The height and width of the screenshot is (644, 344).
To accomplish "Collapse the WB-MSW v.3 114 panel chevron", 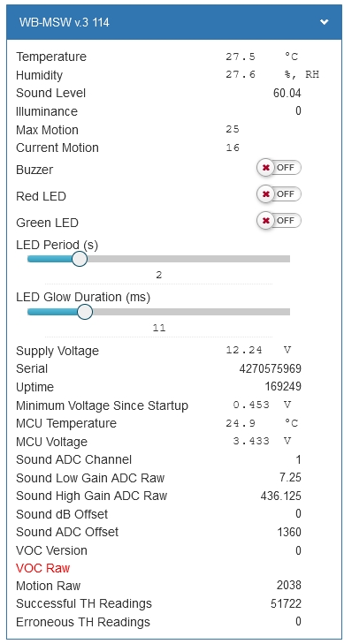I will coord(324,22).
